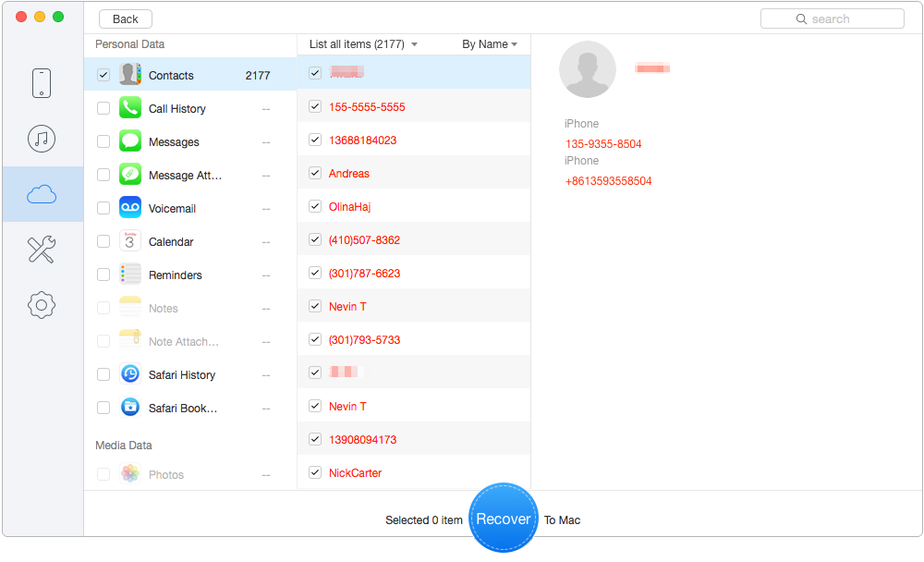The height and width of the screenshot is (562, 924).
Task: Click the Contacts address book icon
Action: [x=130, y=74]
